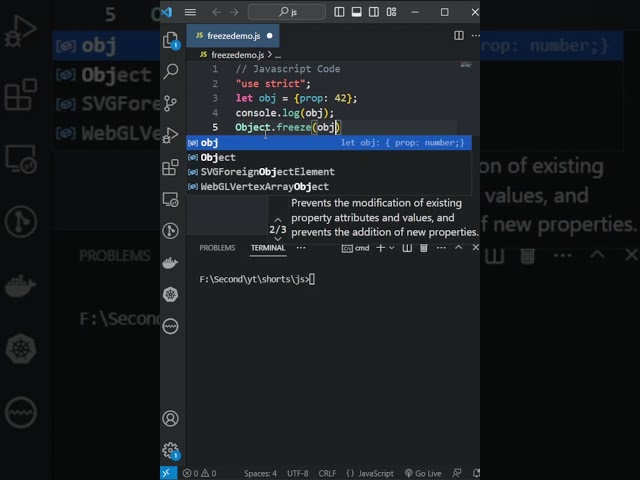Go back using the left arrow
This screenshot has height=480, width=640.
pos(217,12)
